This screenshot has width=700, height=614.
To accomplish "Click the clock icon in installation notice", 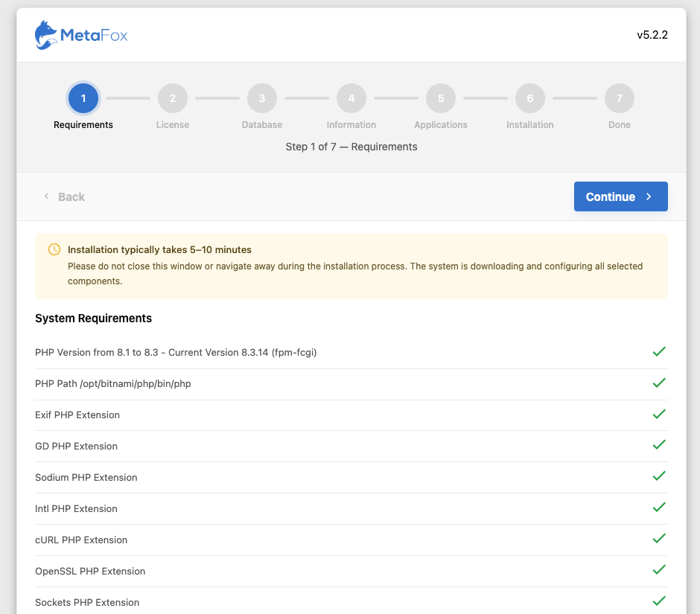I will point(54,249).
